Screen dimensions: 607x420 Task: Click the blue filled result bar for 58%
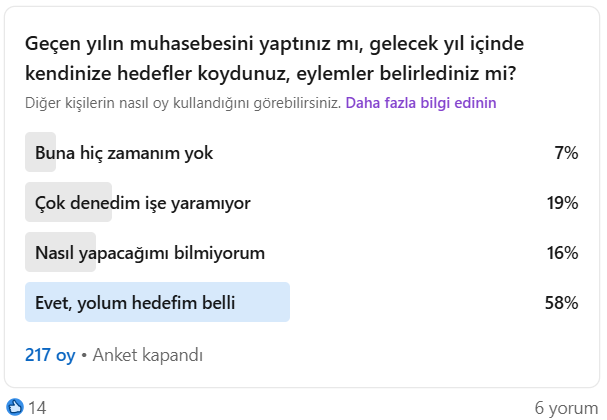[x=158, y=302]
